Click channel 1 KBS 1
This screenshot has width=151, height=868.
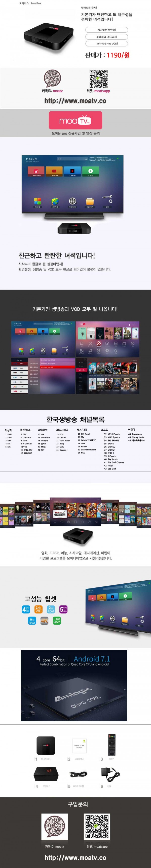pyautogui.click(x=9, y=434)
